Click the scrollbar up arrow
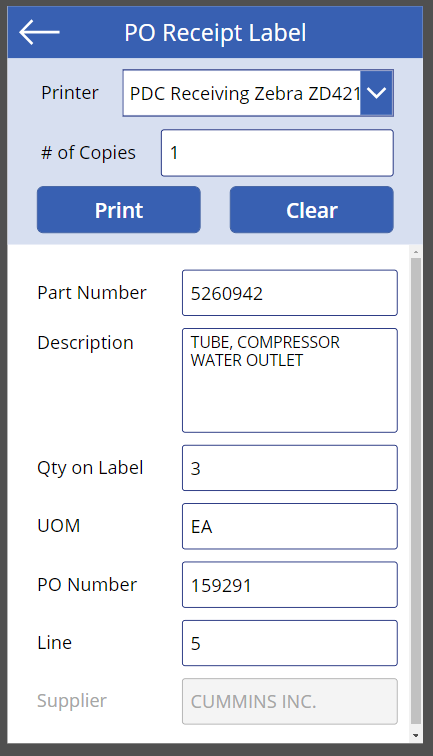 click(x=416, y=252)
